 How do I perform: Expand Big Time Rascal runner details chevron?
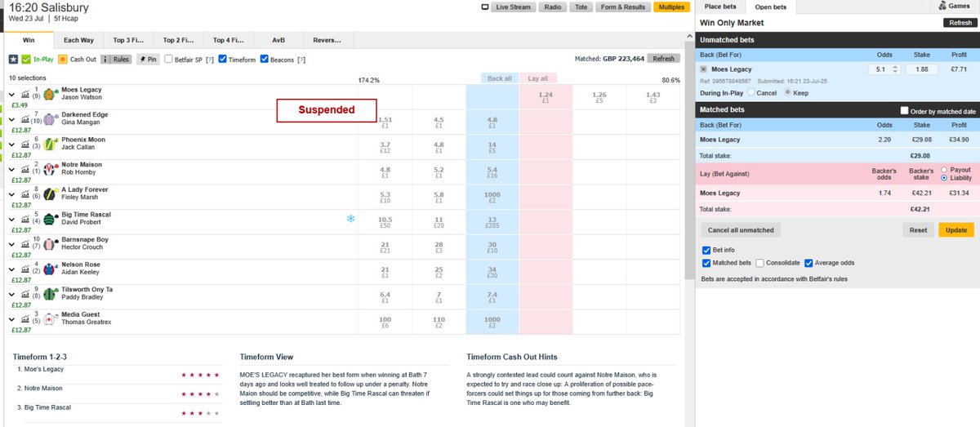(x=12, y=219)
